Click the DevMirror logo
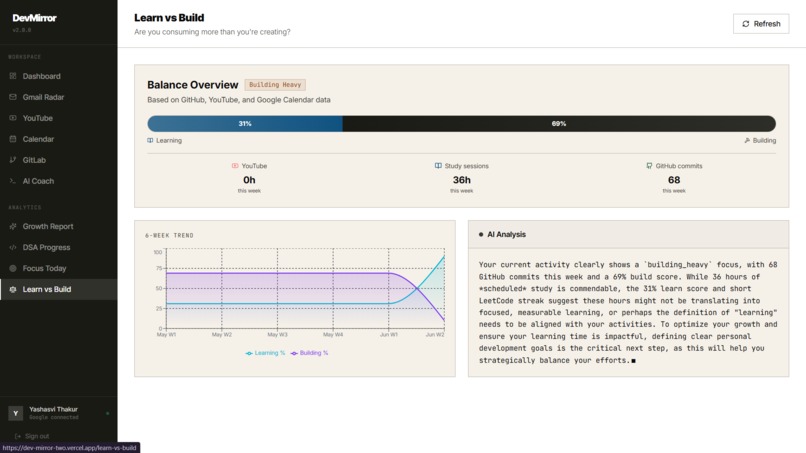Viewport: 806px width, 453px height. [x=34, y=18]
